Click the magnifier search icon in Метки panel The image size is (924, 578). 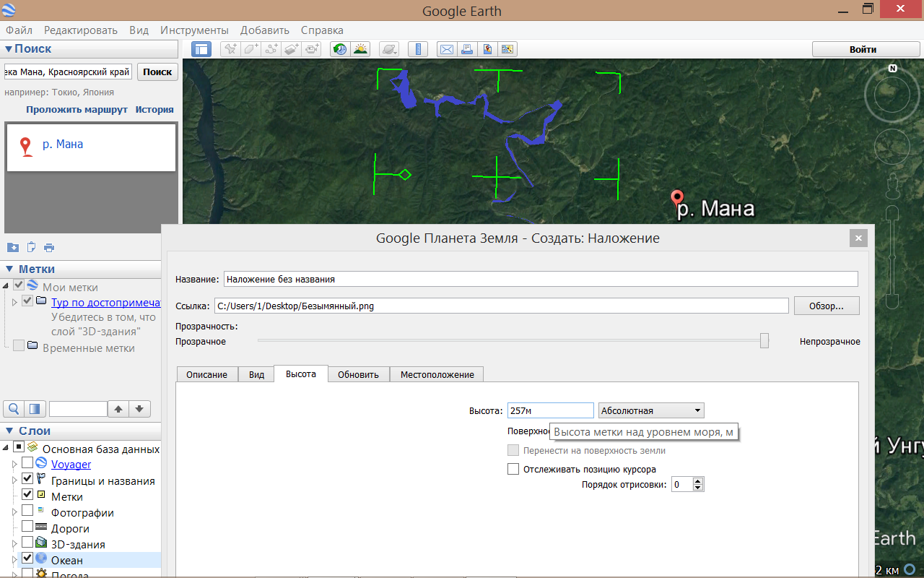click(x=14, y=409)
